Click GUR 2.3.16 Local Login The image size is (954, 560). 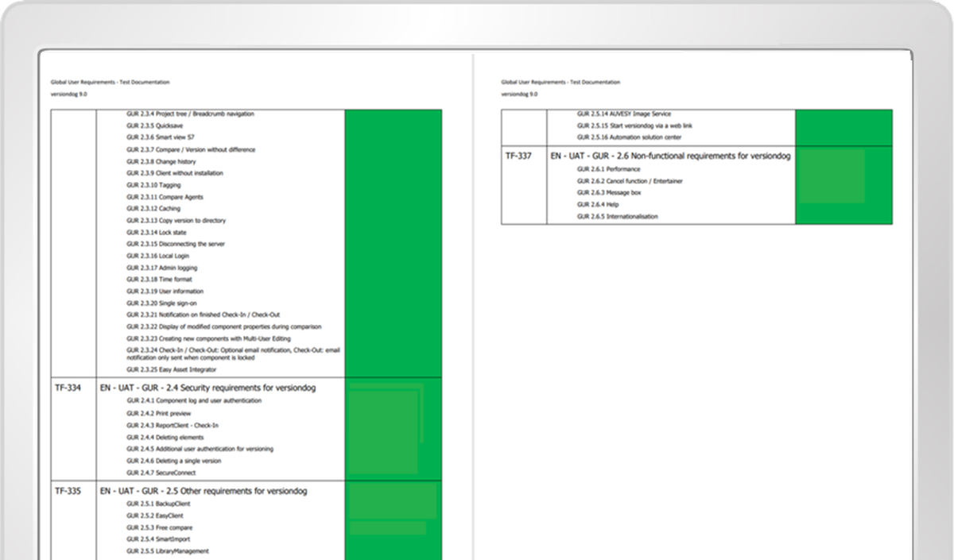(157, 256)
